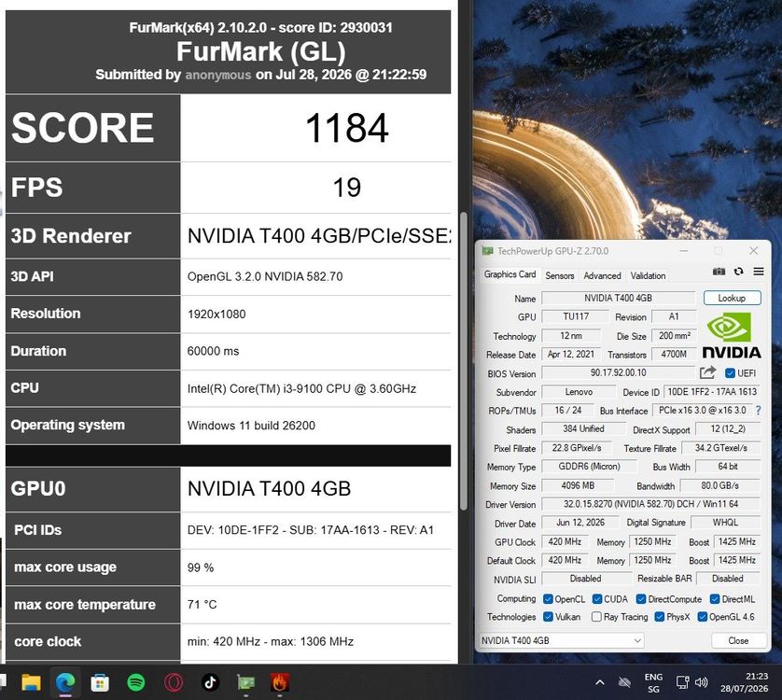Click the anonymous submitter link

coord(218,75)
